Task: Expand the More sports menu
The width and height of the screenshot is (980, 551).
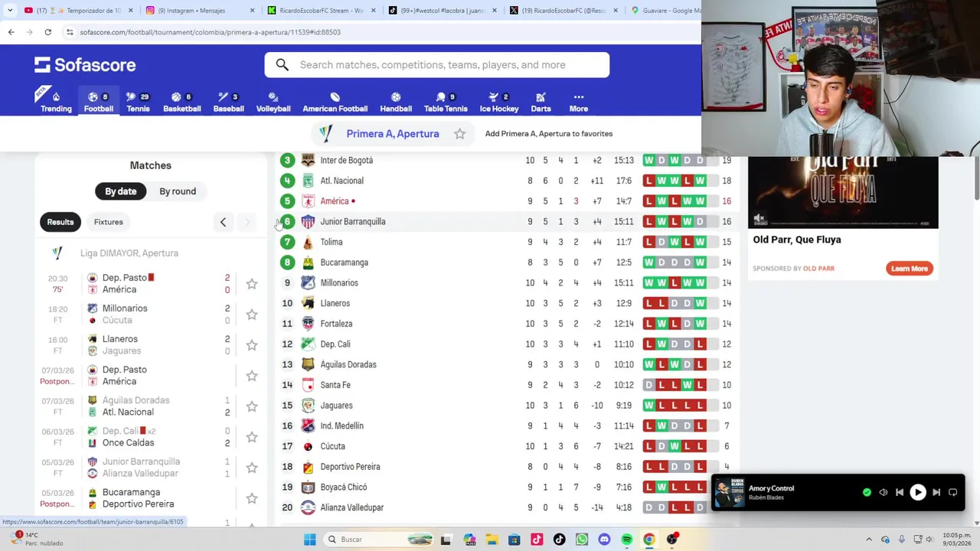Action: pos(579,102)
